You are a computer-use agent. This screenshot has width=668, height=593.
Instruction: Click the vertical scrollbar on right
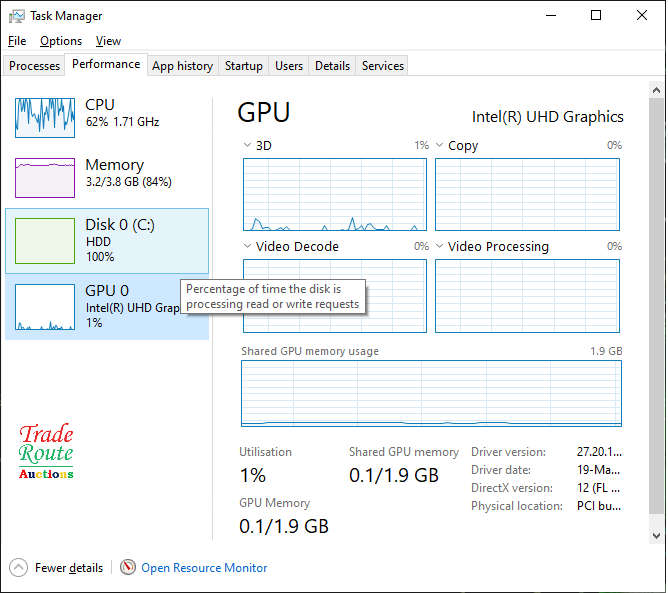[656, 300]
